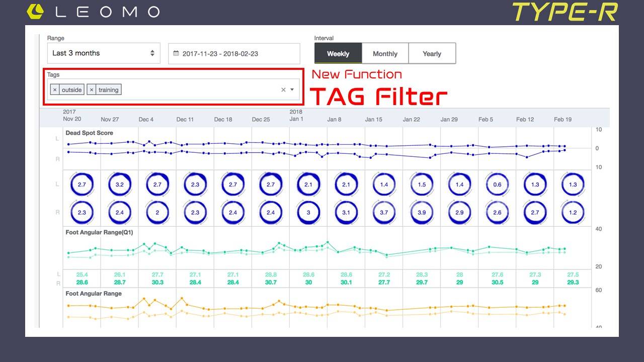Click the training tag label
The height and width of the screenshot is (362, 644).
click(108, 89)
